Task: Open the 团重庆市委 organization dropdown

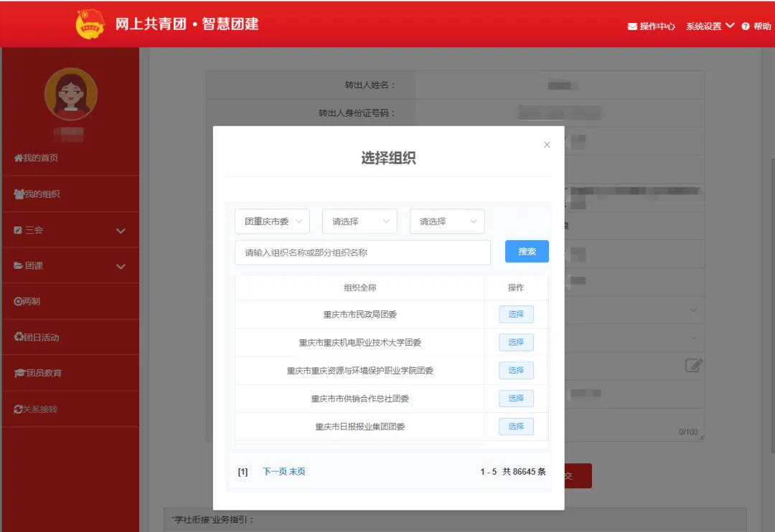Action: [x=272, y=222]
